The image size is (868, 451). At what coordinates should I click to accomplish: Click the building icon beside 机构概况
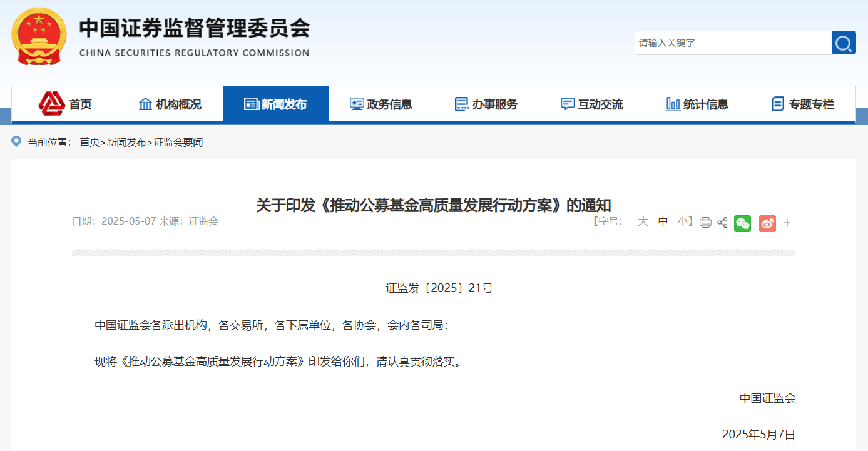[x=145, y=104]
